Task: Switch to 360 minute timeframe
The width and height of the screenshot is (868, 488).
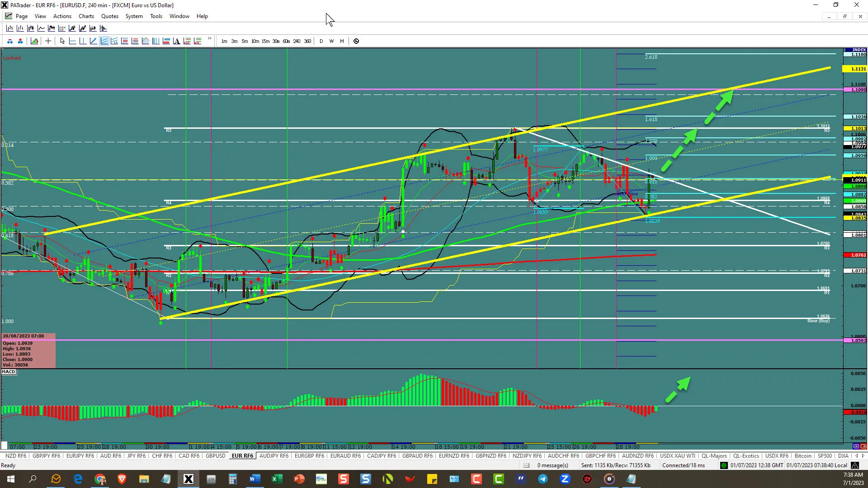Action: point(307,41)
